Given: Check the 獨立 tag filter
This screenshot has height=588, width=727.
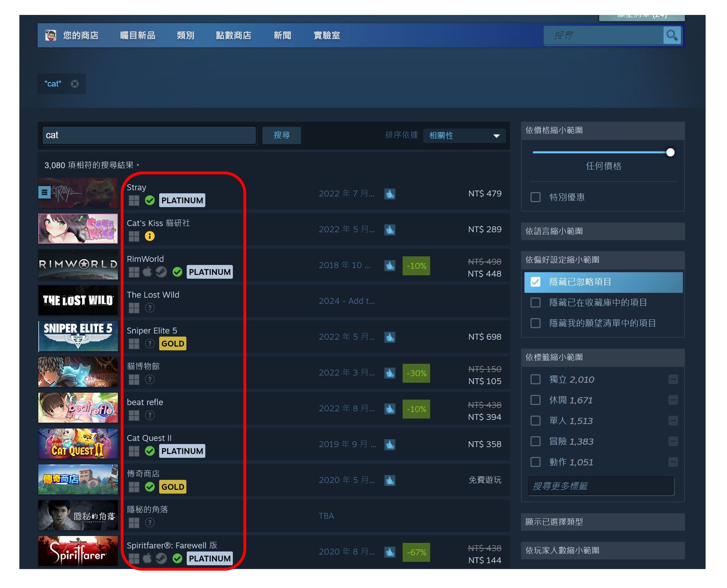Looking at the screenshot, I should point(535,379).
